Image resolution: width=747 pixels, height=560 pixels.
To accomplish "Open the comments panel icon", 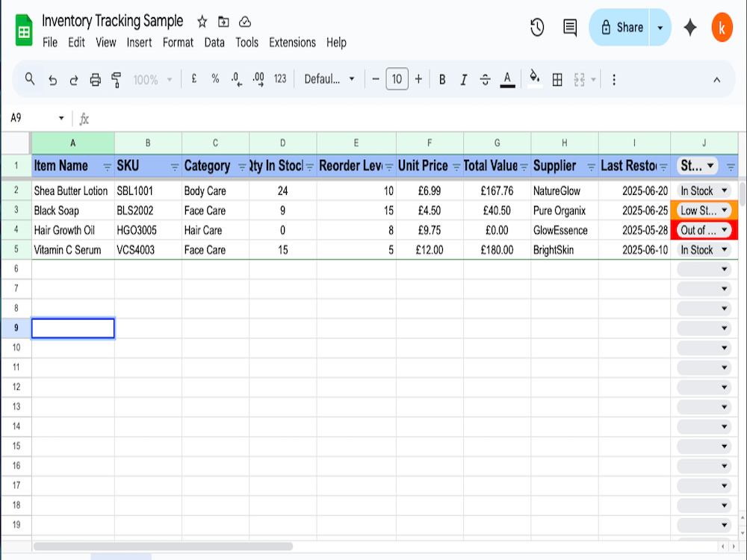I will [570, 27].
